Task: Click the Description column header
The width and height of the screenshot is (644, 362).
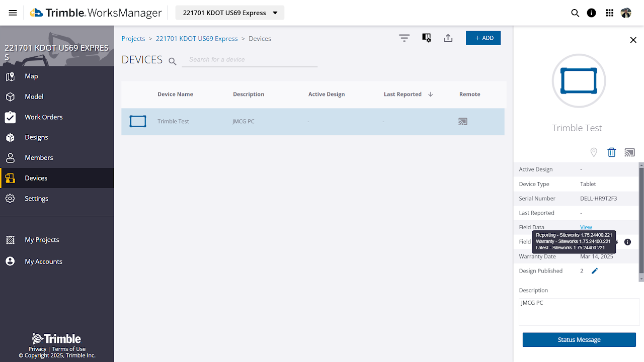Action: coord(249,95)
